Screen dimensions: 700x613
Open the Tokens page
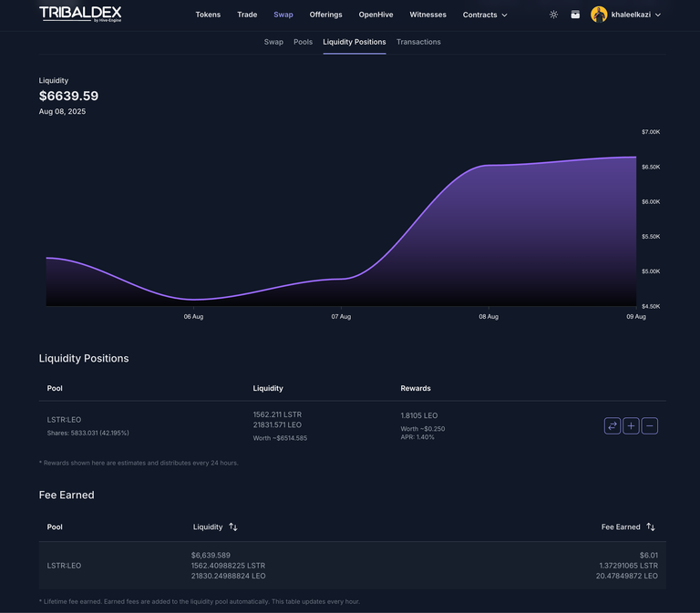coord(208,15)
